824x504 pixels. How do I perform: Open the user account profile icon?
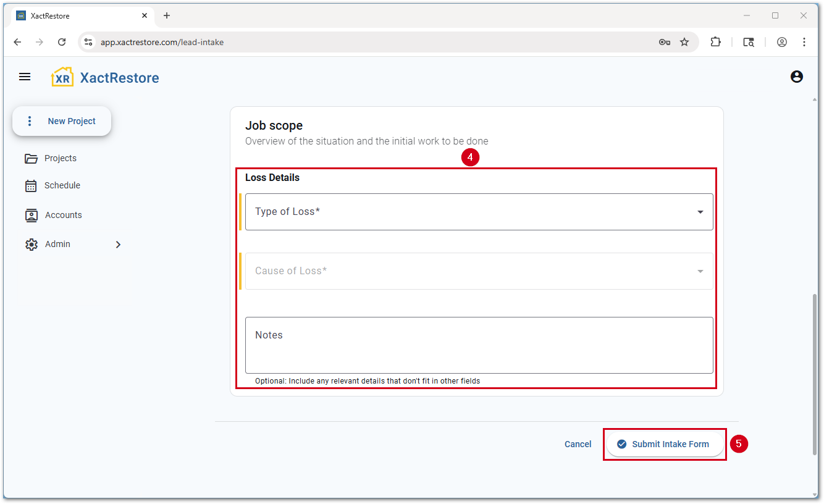797,77
